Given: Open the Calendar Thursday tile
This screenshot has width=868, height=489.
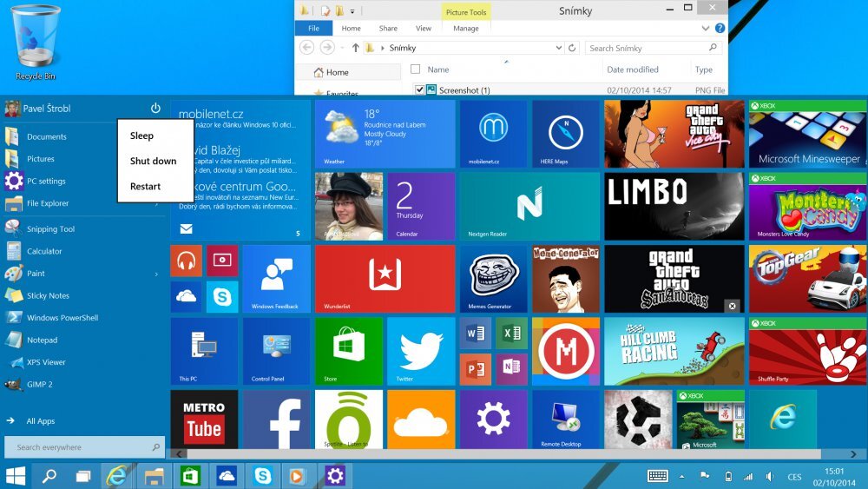Looking at the screenshot, I should (421, 206).
